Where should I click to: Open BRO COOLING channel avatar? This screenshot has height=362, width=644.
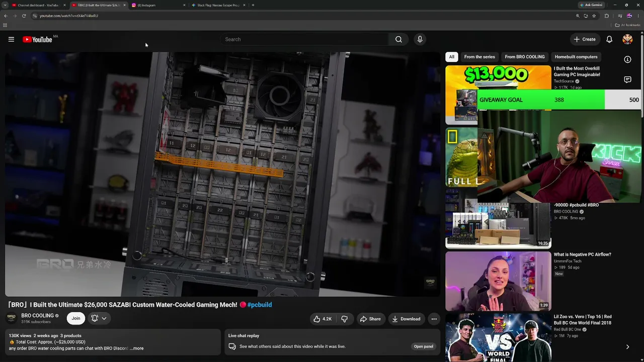(11, 318)
